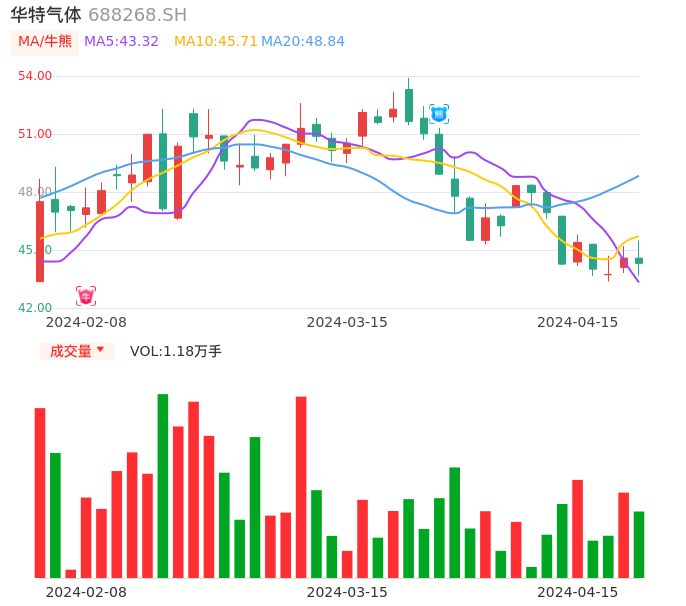Click the first large red candlestick at far left
The image size is (686, 606).
(x=40, y=241)
